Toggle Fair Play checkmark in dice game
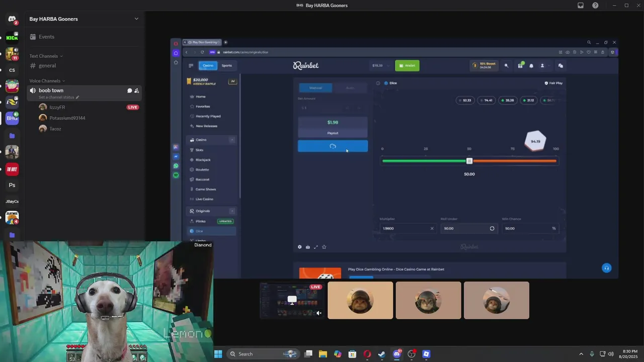The image size is (644, 362). (x=553, y=83)
